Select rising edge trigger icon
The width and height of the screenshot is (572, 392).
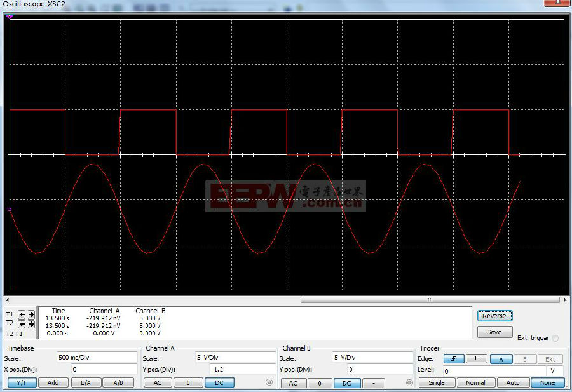click(454, 359)
